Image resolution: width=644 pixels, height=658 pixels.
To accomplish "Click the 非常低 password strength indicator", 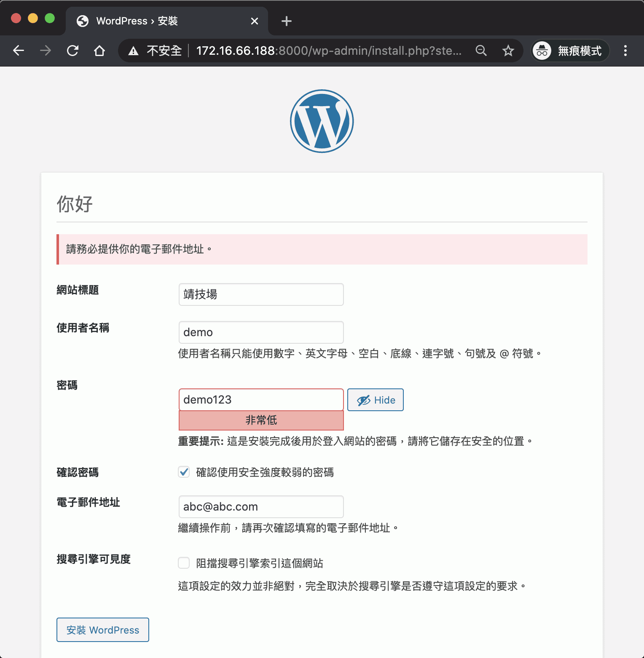I will [261, 420].
